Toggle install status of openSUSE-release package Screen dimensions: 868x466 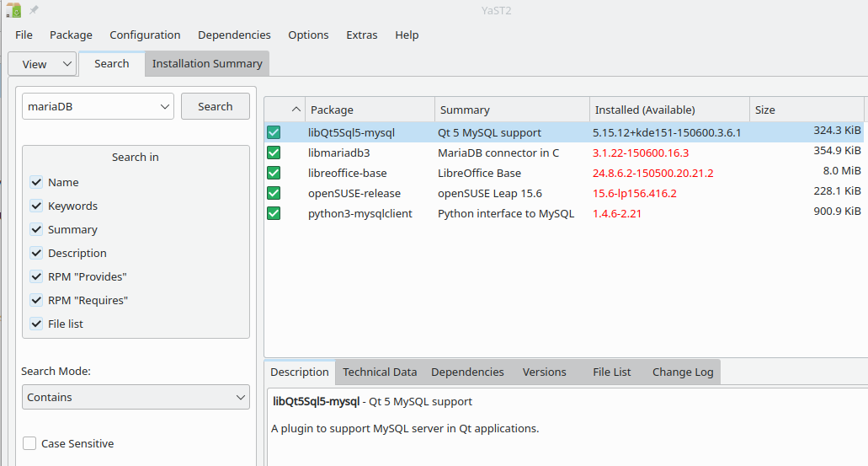[x=274, y=193]
